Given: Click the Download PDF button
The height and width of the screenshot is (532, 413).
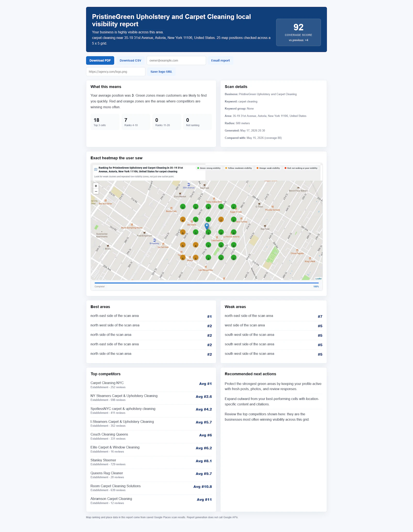Looking at the screenshot, I should tap(100, 60).
